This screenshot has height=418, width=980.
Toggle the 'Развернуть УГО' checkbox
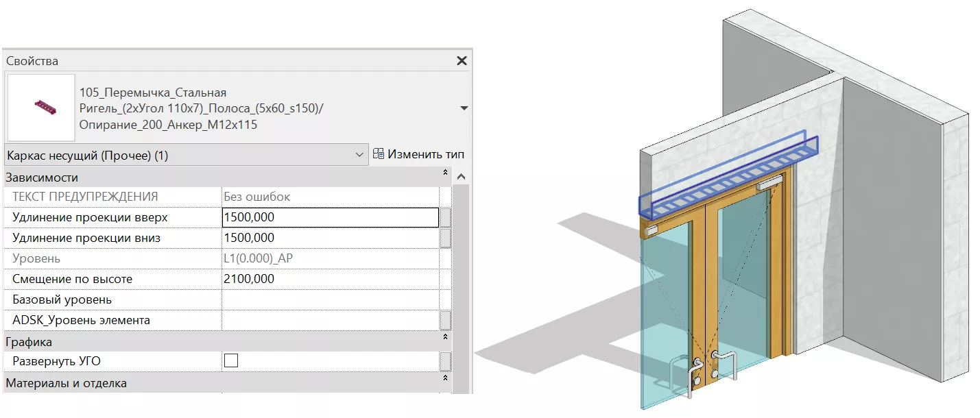pos(231,361)
